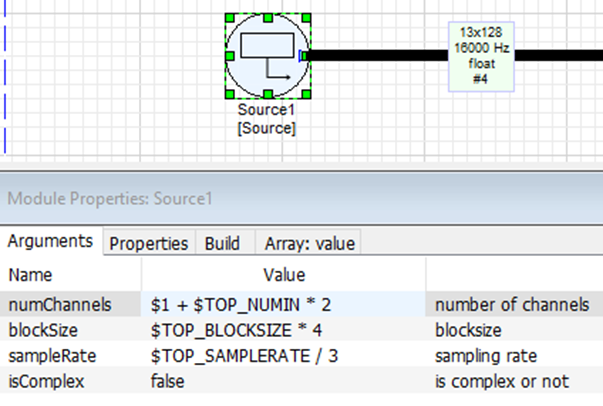Click the Value column header
The image size is (603, 406).
[283, 274]
